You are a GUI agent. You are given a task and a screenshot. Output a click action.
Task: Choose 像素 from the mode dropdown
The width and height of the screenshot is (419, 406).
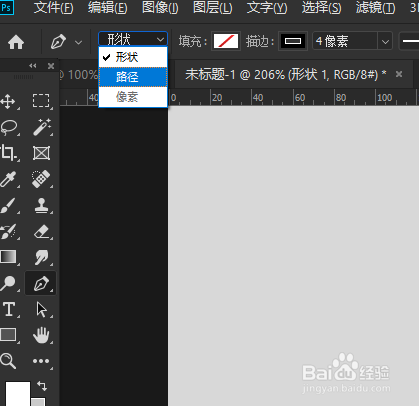(133, 97)
